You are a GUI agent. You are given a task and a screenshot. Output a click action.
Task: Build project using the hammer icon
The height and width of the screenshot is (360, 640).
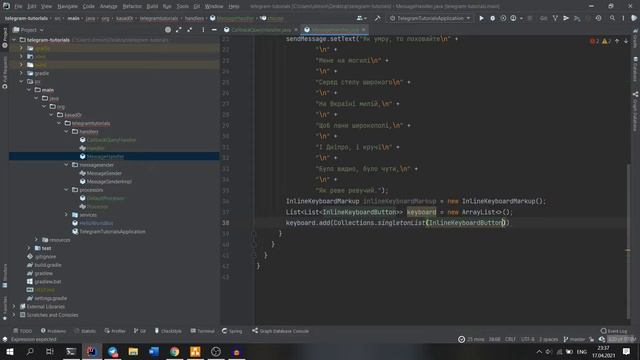378,18
